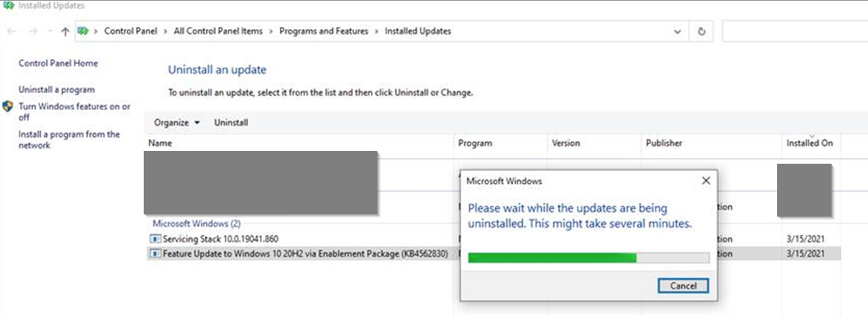Go to Control Panel Home
This screenshot has width=868, height=317.
click(x=58, y=63)
